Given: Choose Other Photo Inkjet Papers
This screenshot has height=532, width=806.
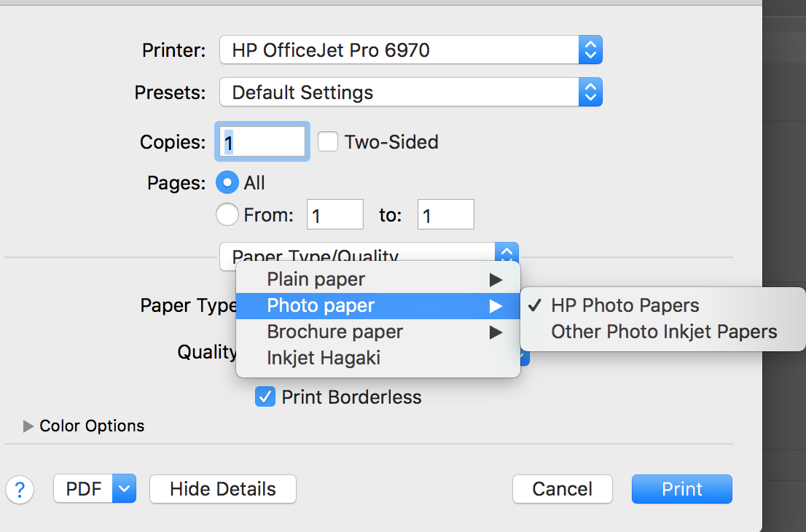Looking at the screenshot, I should [664, 332].
